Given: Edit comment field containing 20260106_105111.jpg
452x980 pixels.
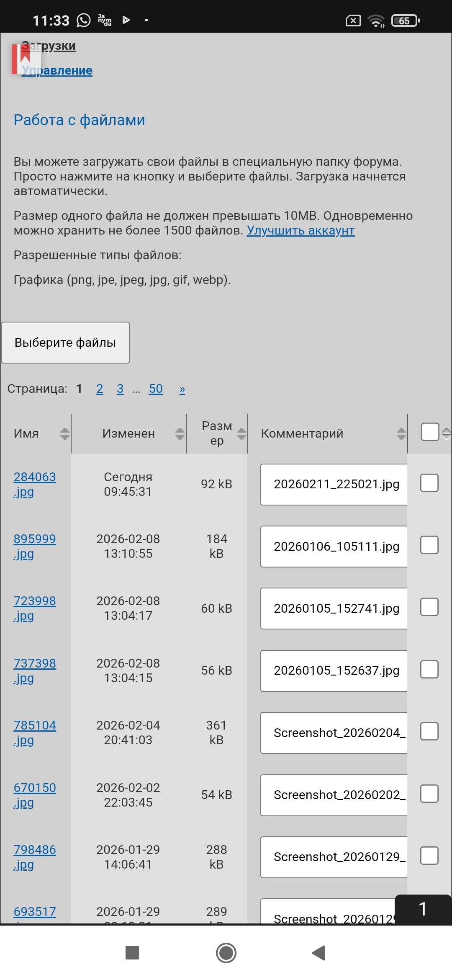Looking at the screenshot, I should (334, 547).
